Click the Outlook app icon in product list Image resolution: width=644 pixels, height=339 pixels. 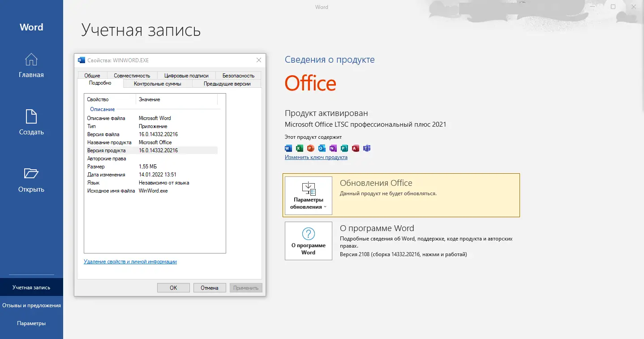pyautogui.click(x=322, y=148)
